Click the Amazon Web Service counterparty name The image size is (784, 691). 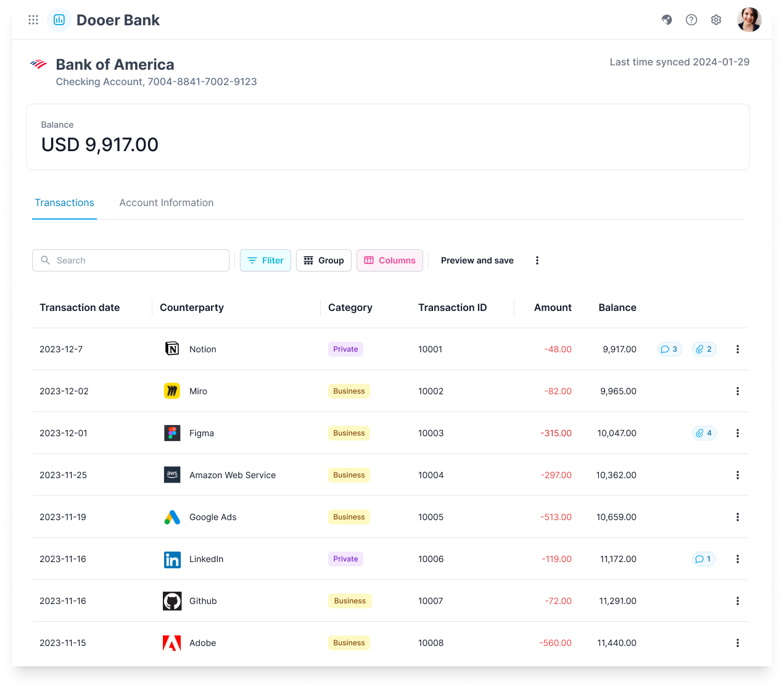coord(233,475)
